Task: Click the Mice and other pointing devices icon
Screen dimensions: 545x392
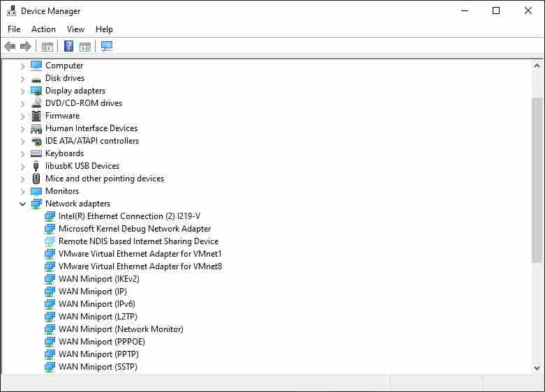Action: [36, 179]
